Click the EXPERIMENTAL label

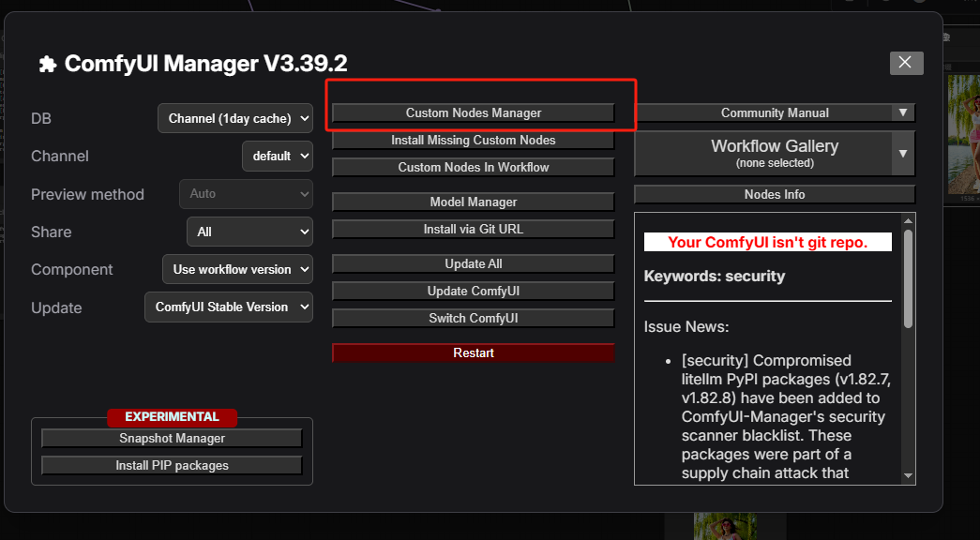pyautogui.click(x=172, y=417)
